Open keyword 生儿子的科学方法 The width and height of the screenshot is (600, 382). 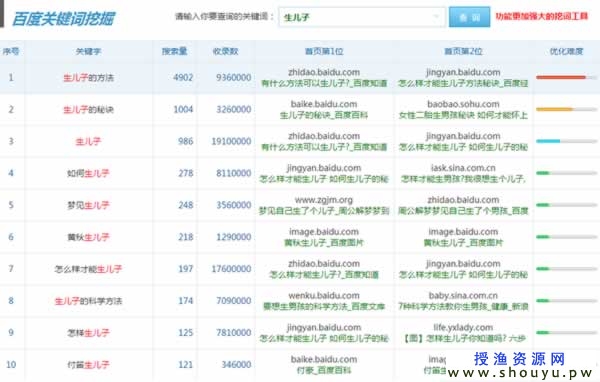pos(88,301)
